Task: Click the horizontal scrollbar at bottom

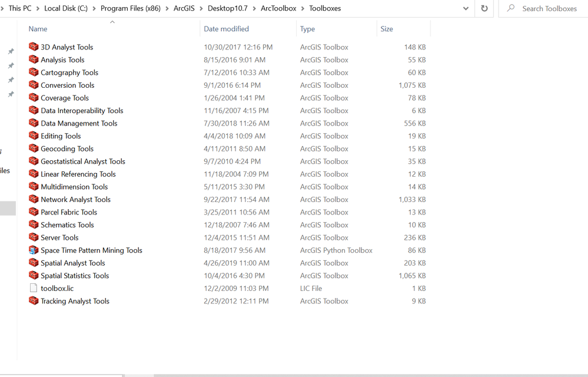Action: pos(370,375)
